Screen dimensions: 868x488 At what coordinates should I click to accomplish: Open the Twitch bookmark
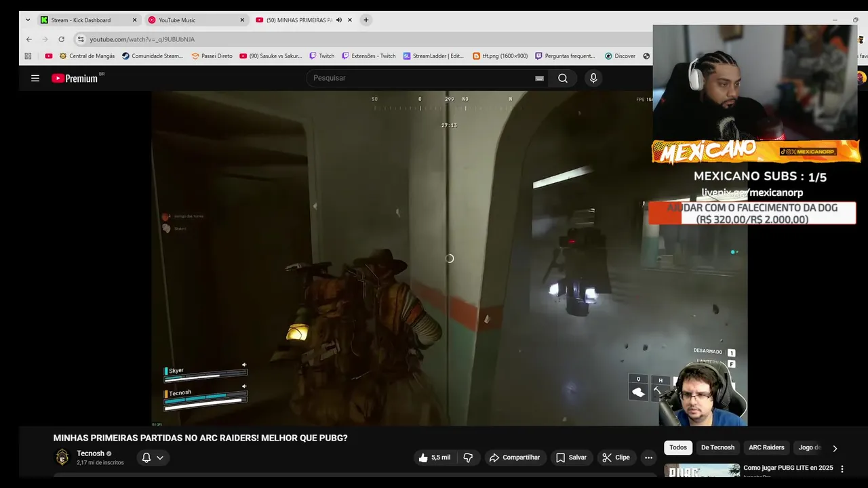tap(321, 56)
